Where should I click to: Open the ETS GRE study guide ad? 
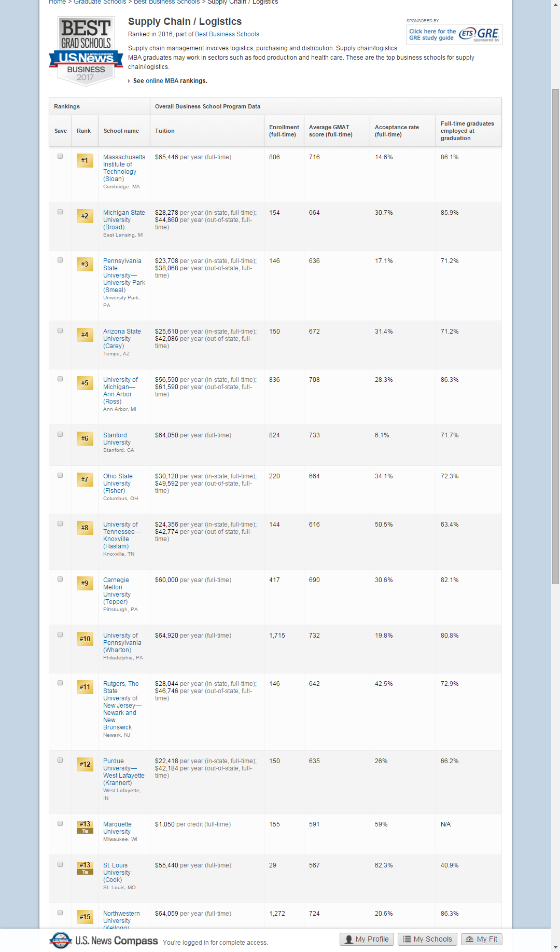coord(454,35)
